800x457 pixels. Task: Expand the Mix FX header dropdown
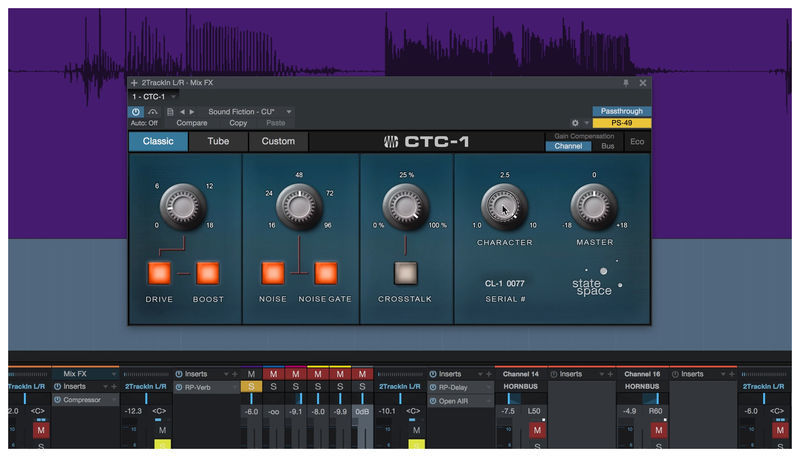114,374
